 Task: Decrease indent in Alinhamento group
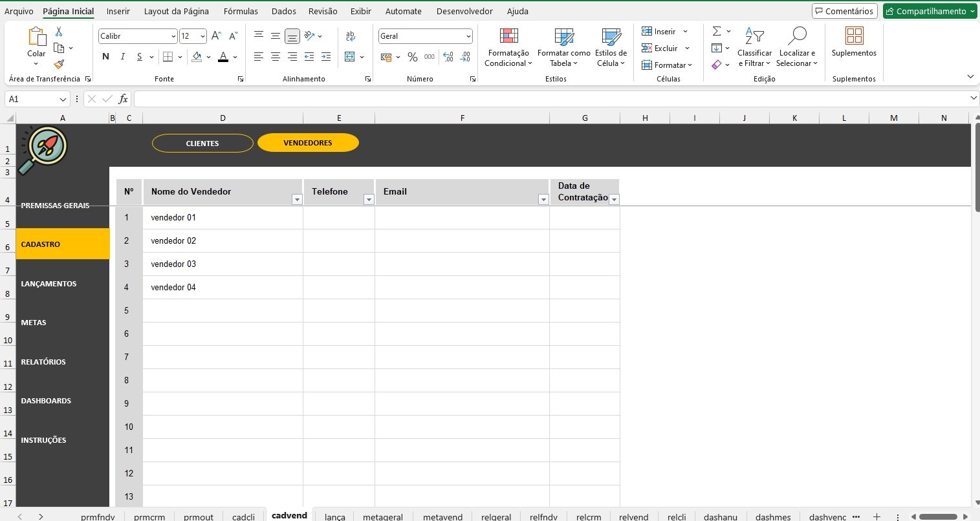[309, 57]
